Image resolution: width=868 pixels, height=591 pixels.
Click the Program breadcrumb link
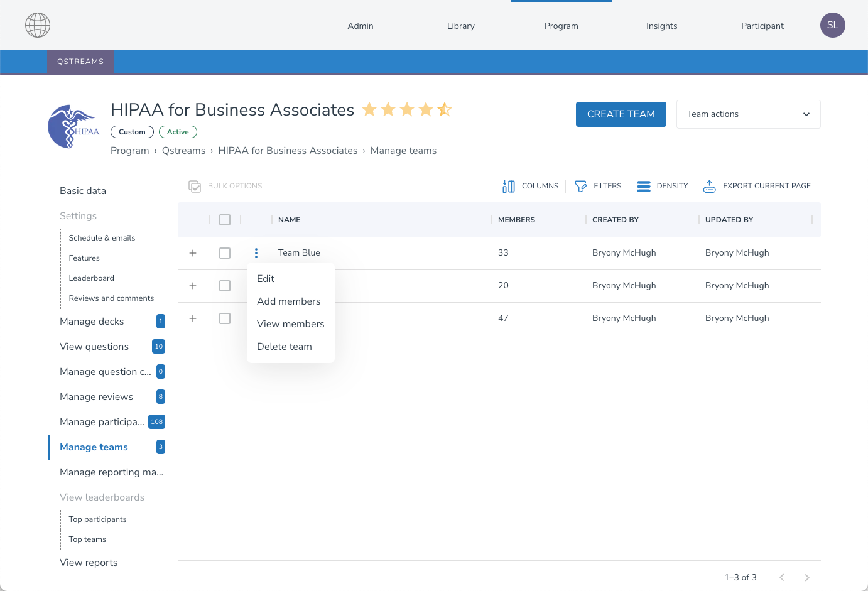point(130,151)
